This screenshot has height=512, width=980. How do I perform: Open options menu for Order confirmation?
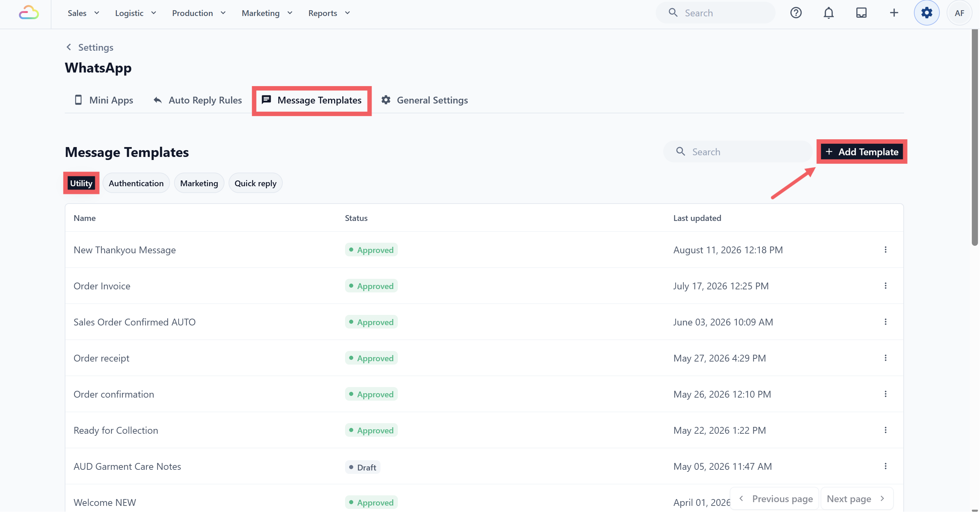(885, 394)
